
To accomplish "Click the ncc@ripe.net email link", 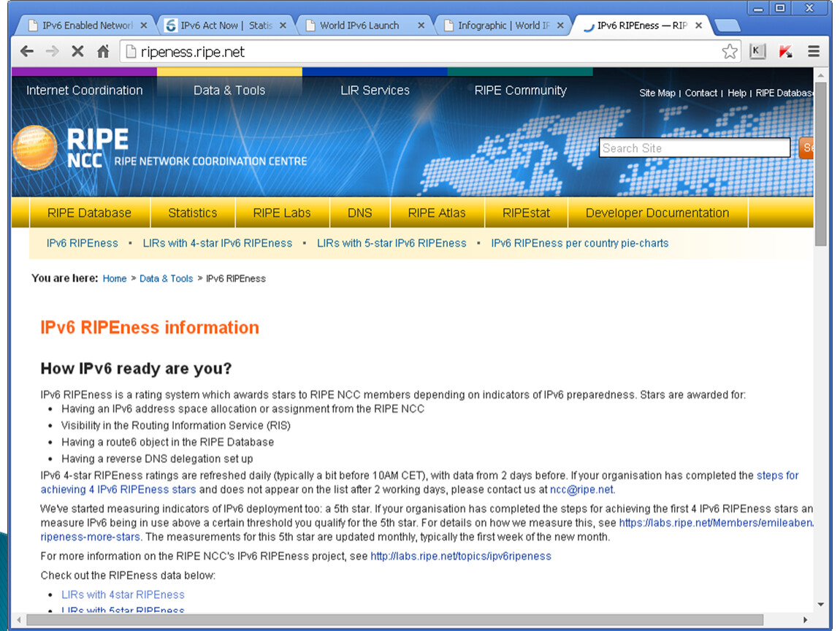I will [x=581, y=490].
